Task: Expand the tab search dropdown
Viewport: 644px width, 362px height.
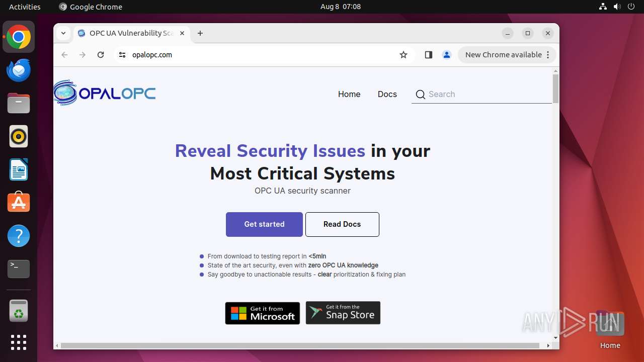Action: [x=63, y=33]
